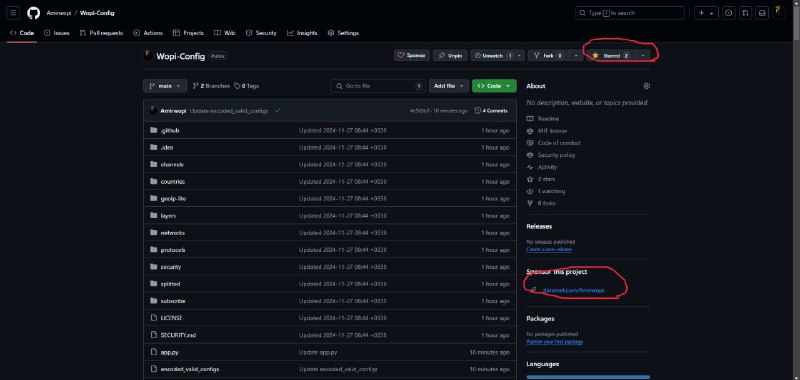Viewport: 800px width, 380px height.
Task: Open the Actions tab
Action: tap(148, 33)
